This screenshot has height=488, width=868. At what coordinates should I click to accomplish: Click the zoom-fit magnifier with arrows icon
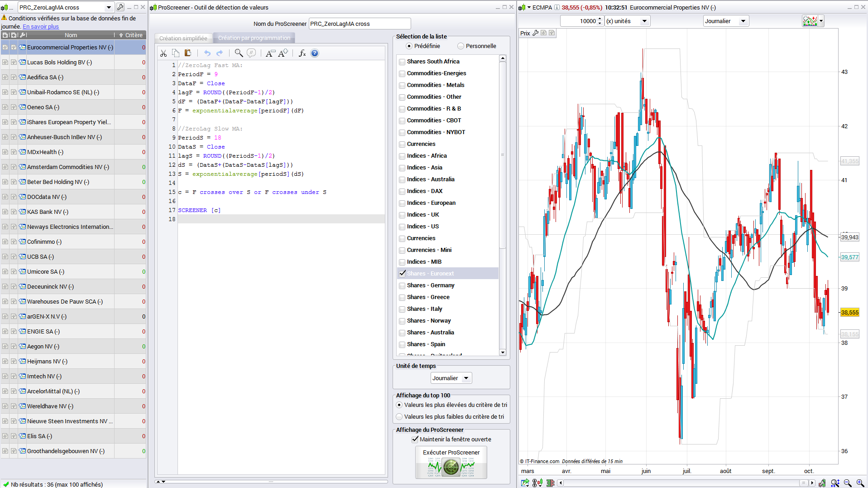(x=835, y=483)
